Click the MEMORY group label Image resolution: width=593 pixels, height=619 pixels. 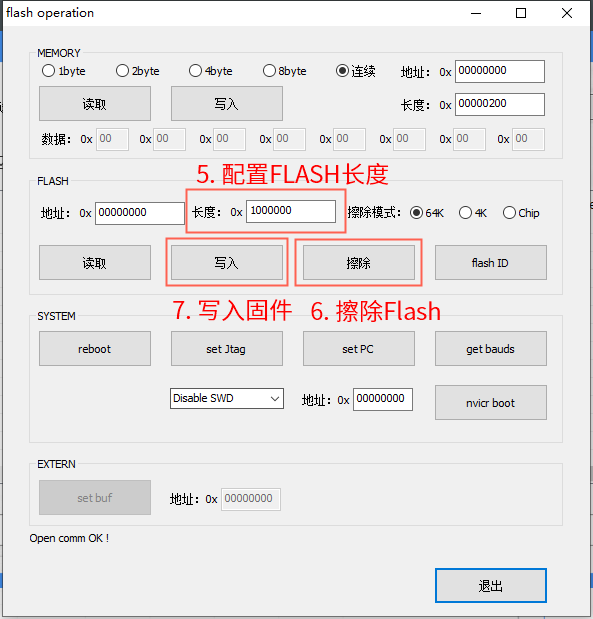pos(59,53)
